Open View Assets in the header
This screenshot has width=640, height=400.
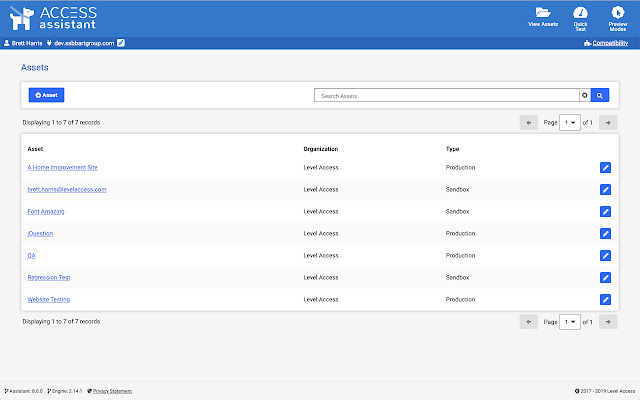[x=542, y=16]
